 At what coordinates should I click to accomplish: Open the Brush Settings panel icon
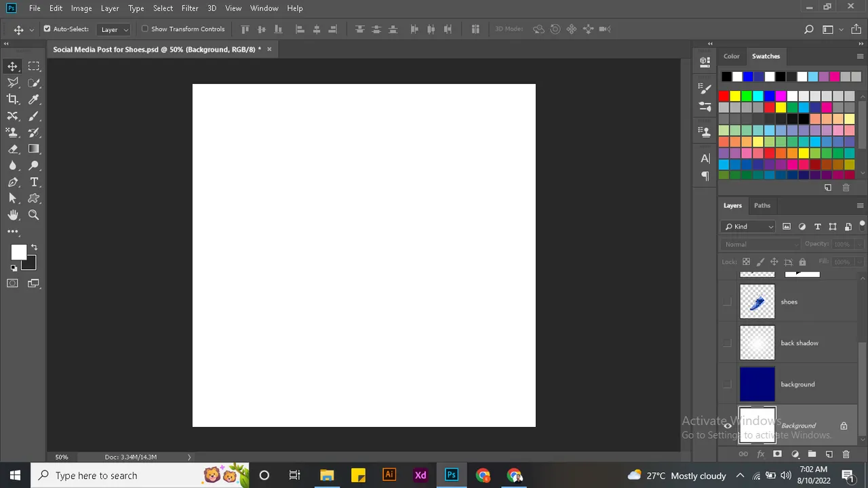point(705,89)
